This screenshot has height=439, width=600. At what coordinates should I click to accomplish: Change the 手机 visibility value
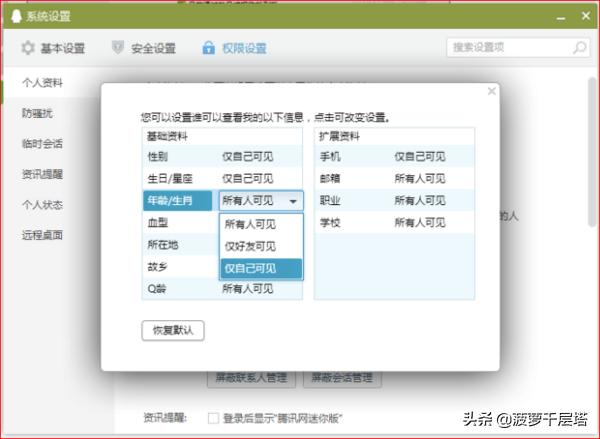pos(420,157)
